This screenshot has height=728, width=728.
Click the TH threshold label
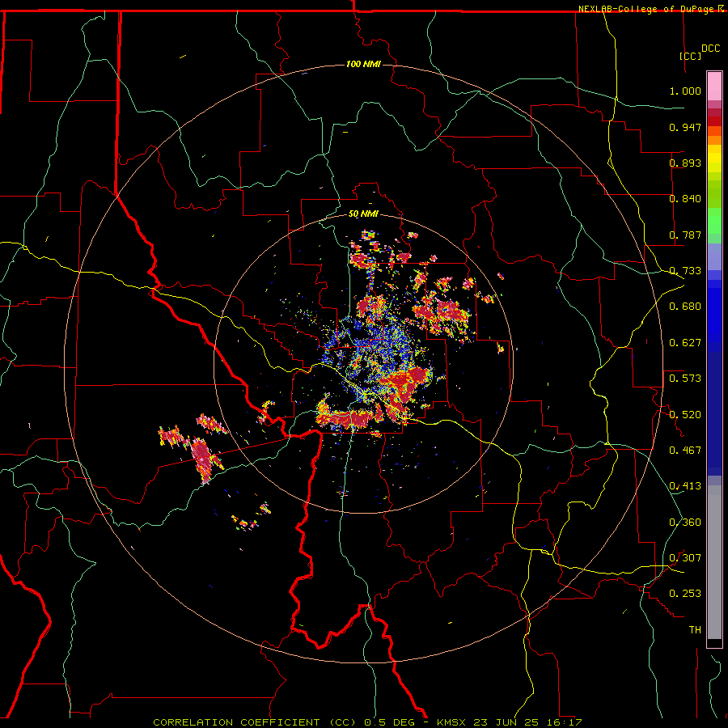coord(695,630)
